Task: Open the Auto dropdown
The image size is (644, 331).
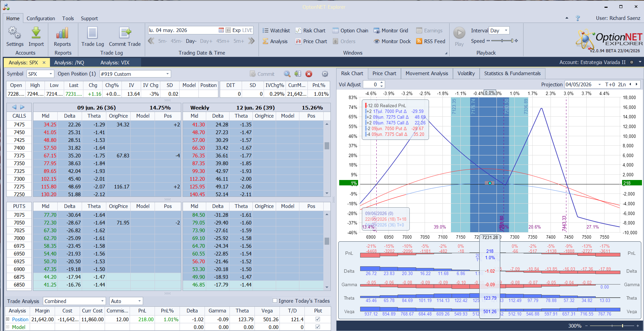Action: tap(139, 301)
